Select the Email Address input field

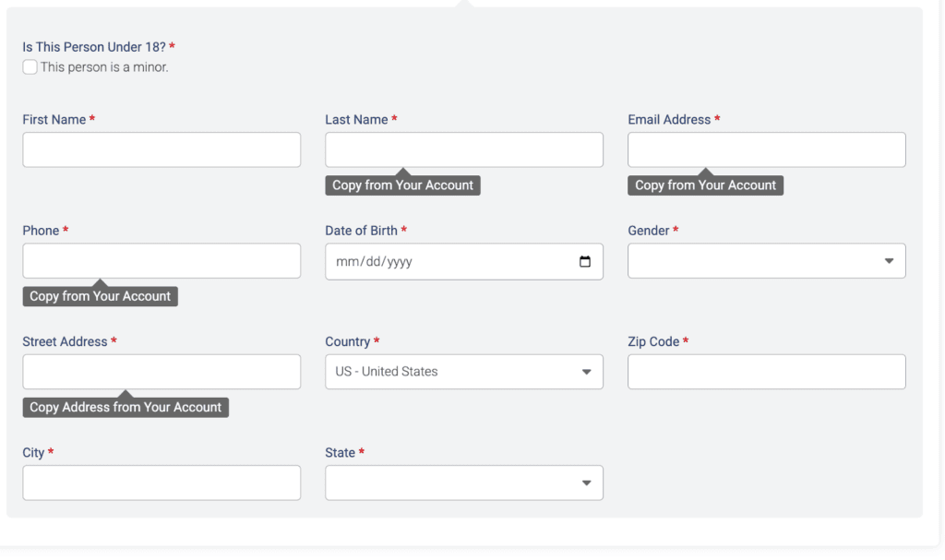[766, 149]
